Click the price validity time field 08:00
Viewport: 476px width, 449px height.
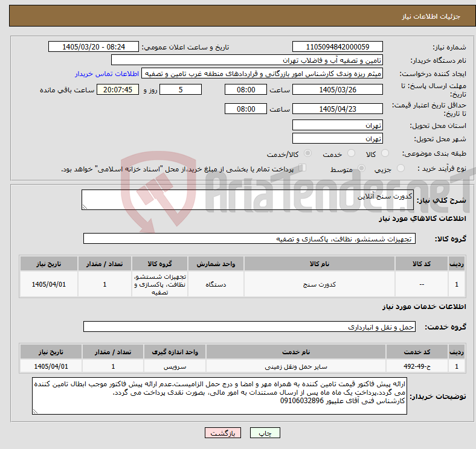click(x=246, y=109)
